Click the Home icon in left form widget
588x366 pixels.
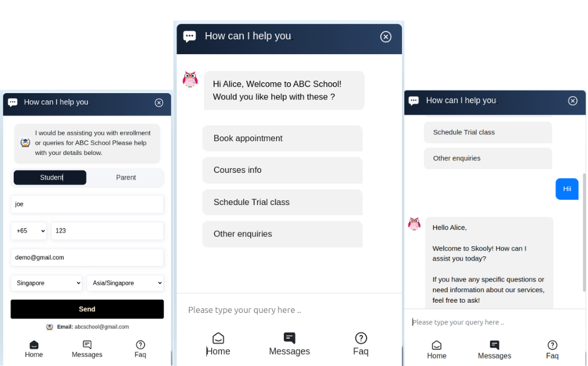pyautogui.click(x=34, y=345)
